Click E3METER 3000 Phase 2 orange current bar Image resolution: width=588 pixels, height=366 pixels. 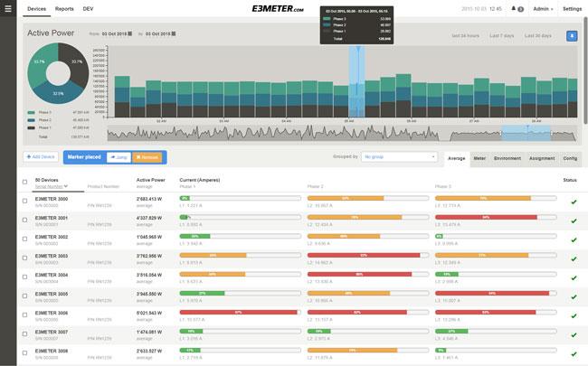coord(346,198)
